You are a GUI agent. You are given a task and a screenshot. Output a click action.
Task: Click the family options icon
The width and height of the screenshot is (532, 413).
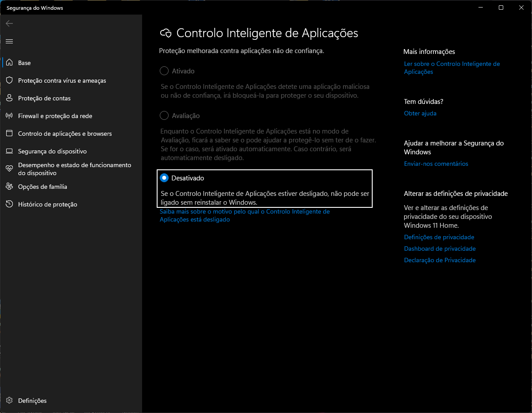pyautogui.click(x=9, y=187)
